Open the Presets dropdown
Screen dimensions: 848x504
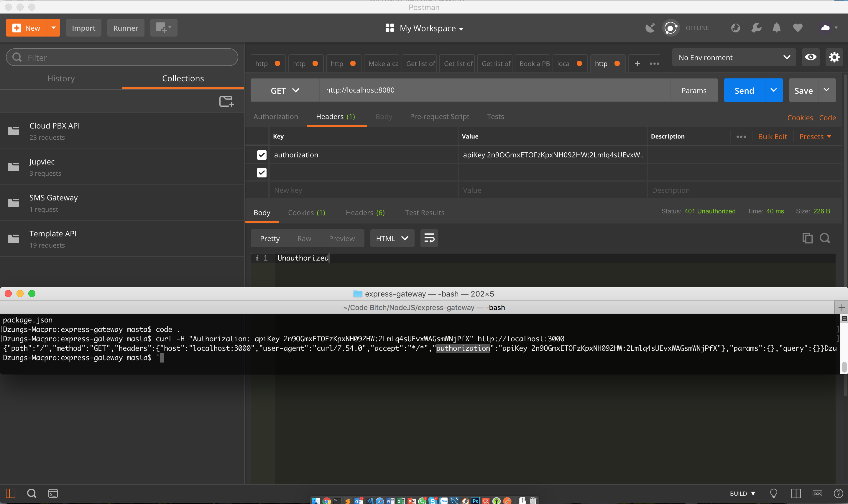815,136
